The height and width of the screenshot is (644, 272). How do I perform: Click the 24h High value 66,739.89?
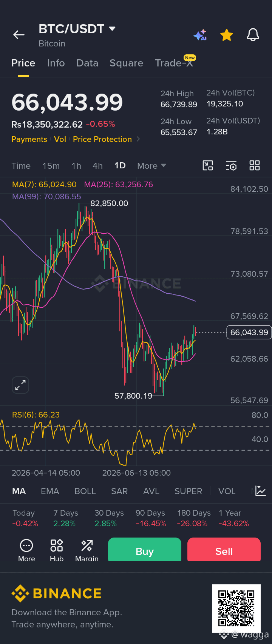click(179, 105)
